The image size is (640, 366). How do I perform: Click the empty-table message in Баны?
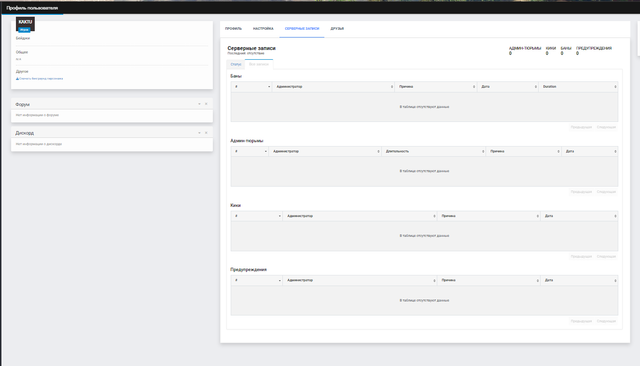coord(424,107)
